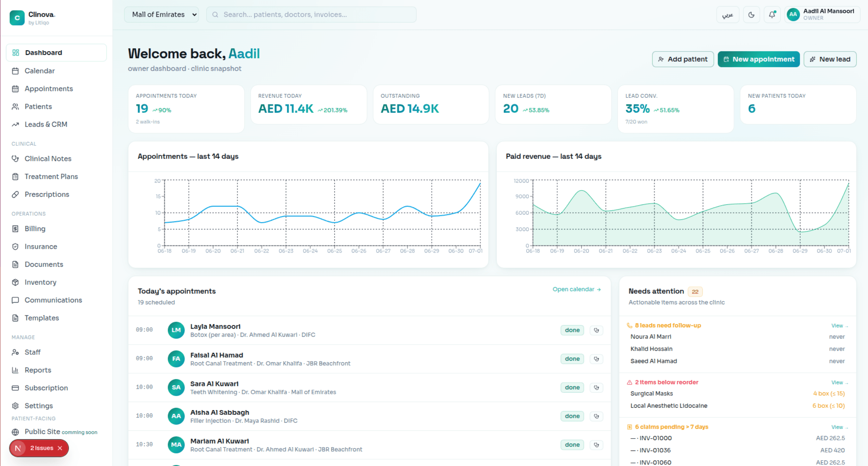The width and height of the screenshot is (868, 466).
Task: Click the Communications chat icon
Action: click(15, 300)
